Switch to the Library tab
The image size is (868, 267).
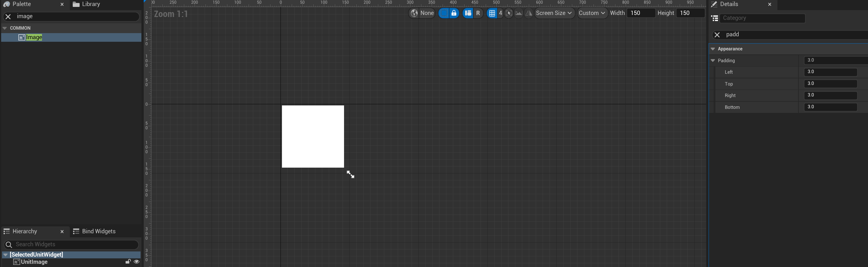coord(87,4)
